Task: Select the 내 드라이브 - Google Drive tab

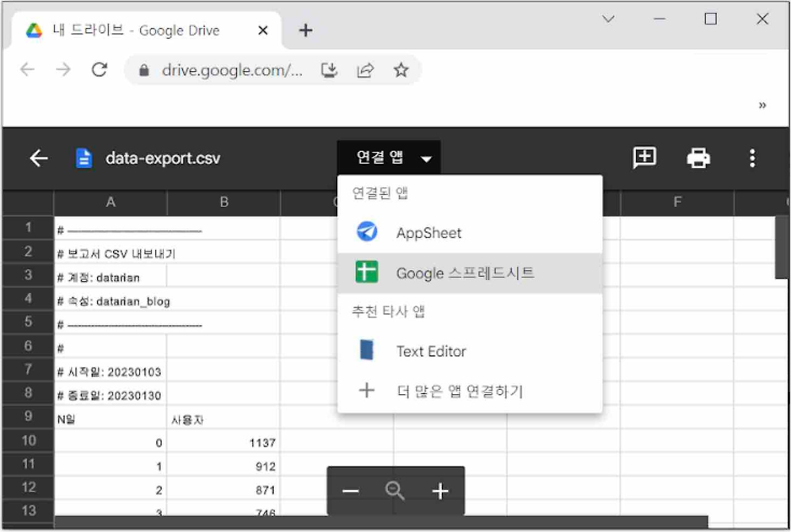Action: 145,30
